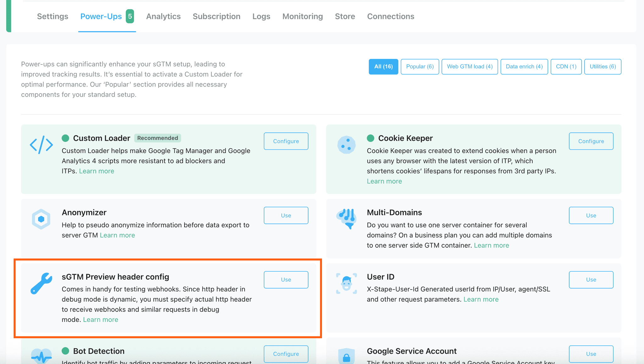
Task: Select the Anonymizer hexagon icon
Action: [x=41, y=219]
